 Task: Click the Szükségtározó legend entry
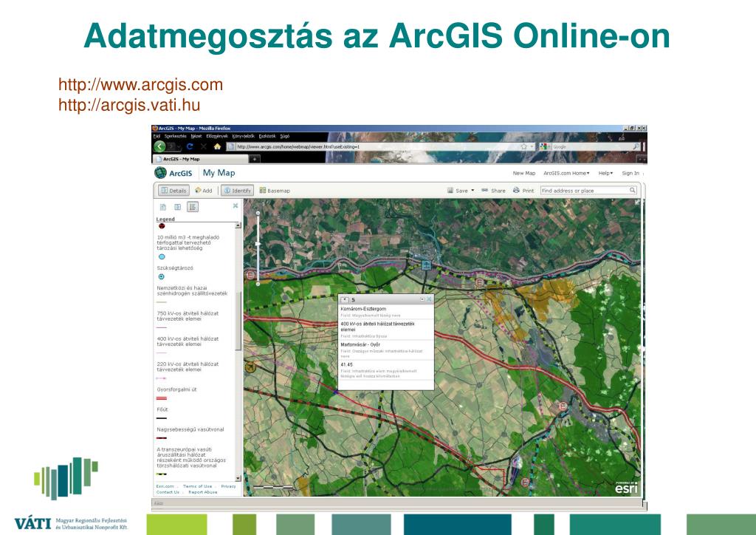[174, 267]
